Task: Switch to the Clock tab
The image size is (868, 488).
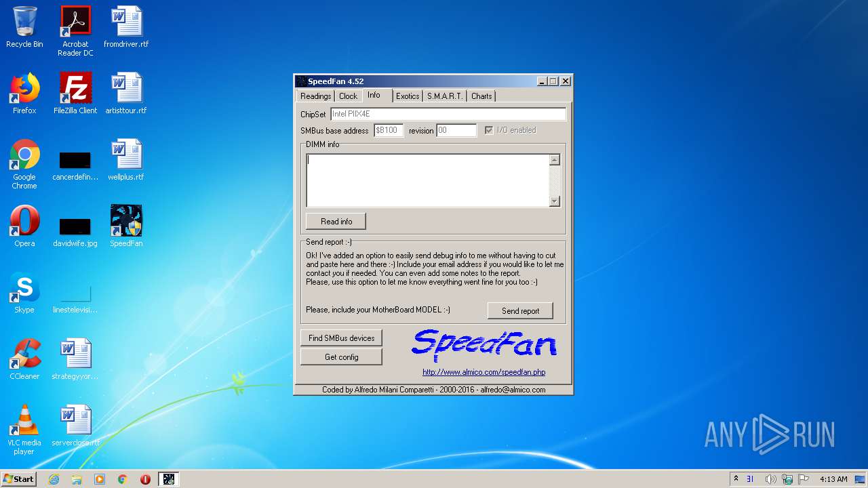Action: 348,96
